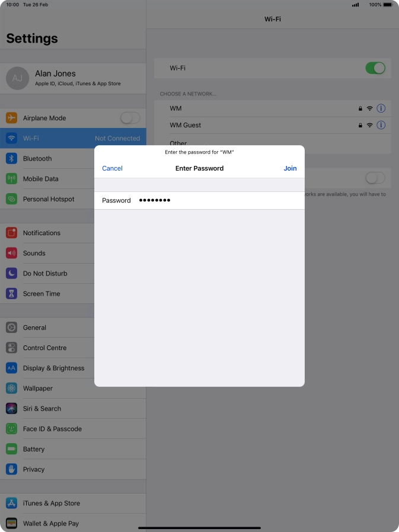Viewport: 399px width, 532px height.
Task: Cancel the password dialog
Action: pyautogui.click(x=112, y=168)
